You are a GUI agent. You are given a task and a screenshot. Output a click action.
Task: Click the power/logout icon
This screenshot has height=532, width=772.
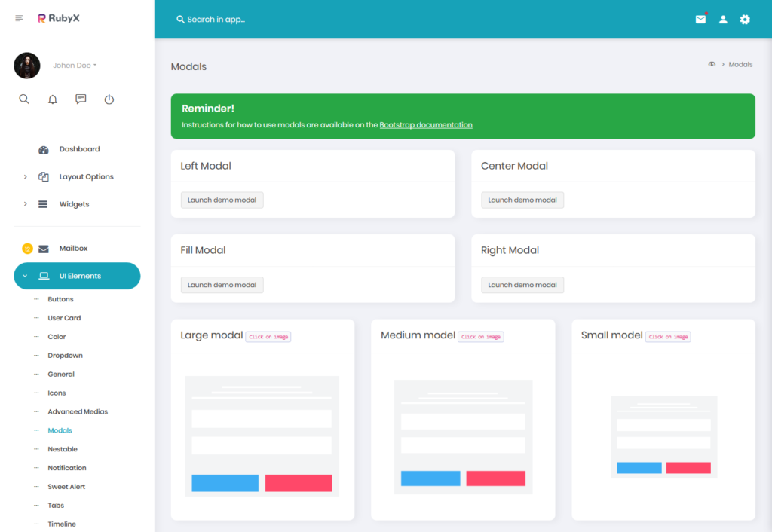(109, 99)
